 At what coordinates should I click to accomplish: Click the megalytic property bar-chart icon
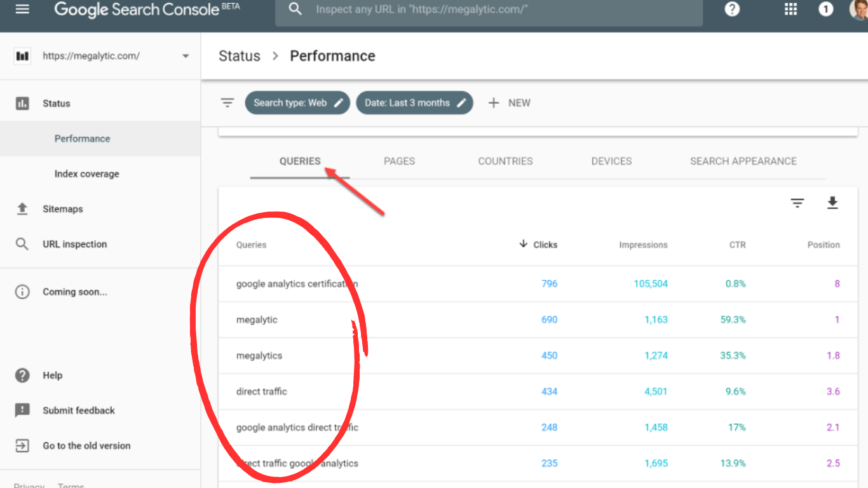pyautogui.click(x=22, y=56)
